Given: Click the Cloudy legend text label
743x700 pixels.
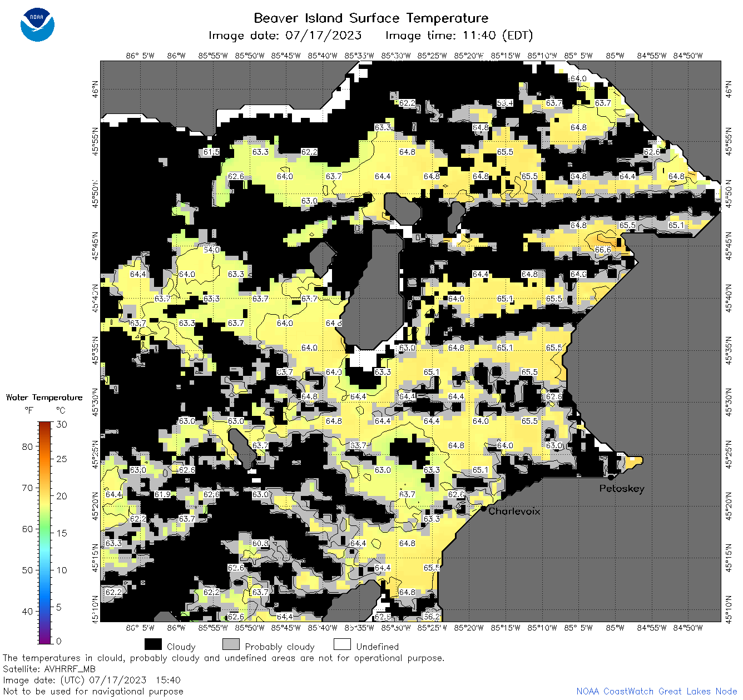Looking at the screenshot, I should 181,647.
